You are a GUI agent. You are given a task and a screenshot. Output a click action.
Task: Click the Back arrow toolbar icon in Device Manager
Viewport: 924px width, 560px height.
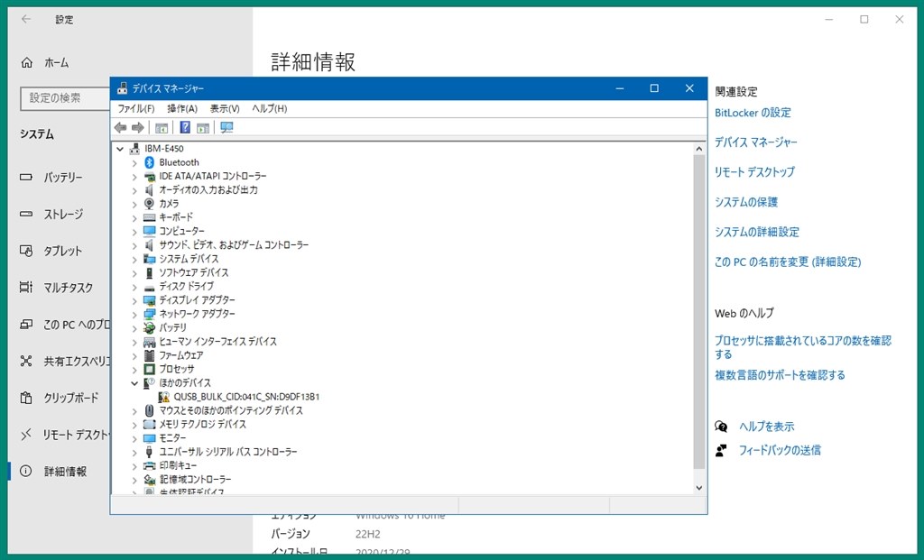tap(121, 128)
